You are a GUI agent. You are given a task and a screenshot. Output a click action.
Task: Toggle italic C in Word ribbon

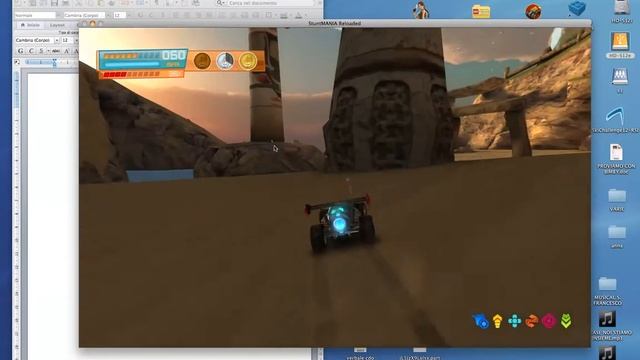[31, 51]
